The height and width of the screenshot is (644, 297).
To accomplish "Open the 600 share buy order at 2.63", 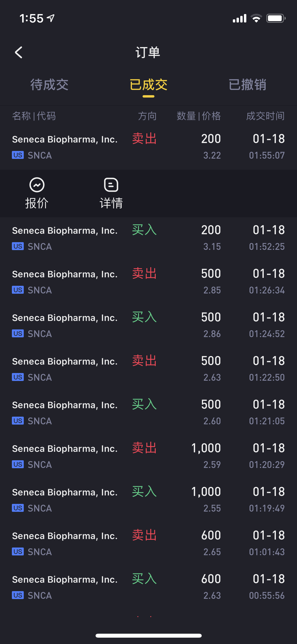I will click(x=148, y=587).
